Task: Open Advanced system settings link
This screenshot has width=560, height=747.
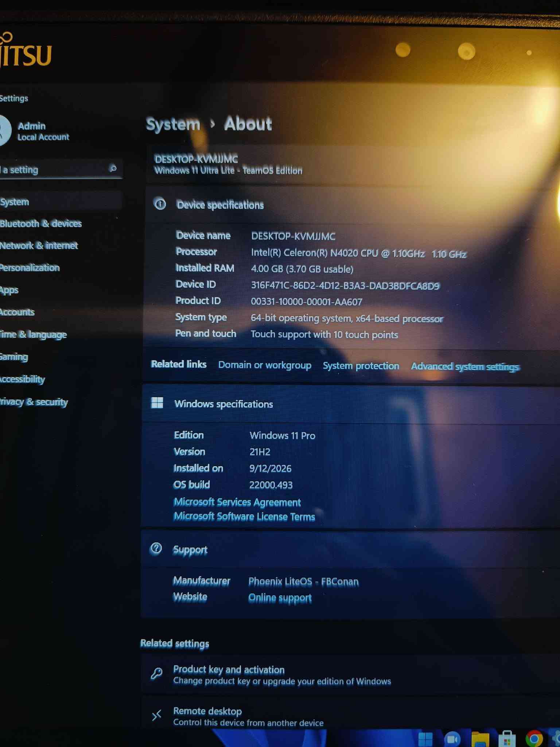Action: (465, 367)
